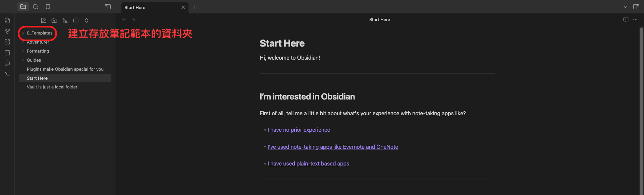Open the bookmarks panel icon
Screen dimensions: 644x195
pyautogui.click(x=48, y=7)
